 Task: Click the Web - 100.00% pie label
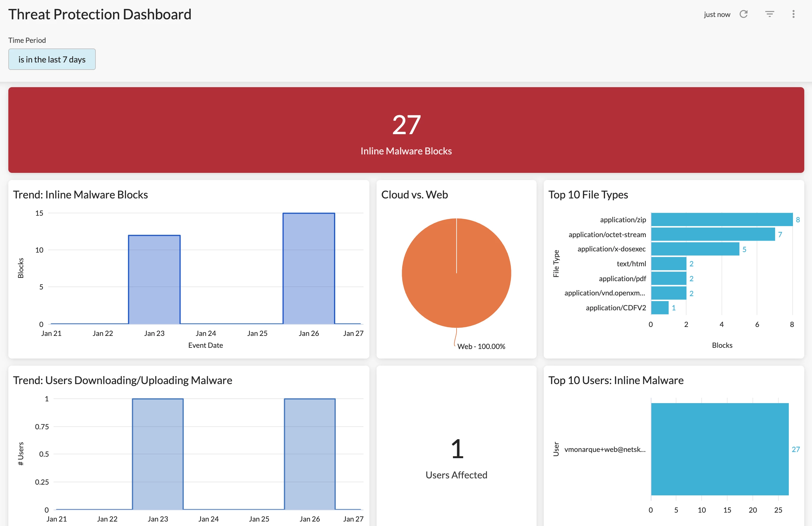481,346
